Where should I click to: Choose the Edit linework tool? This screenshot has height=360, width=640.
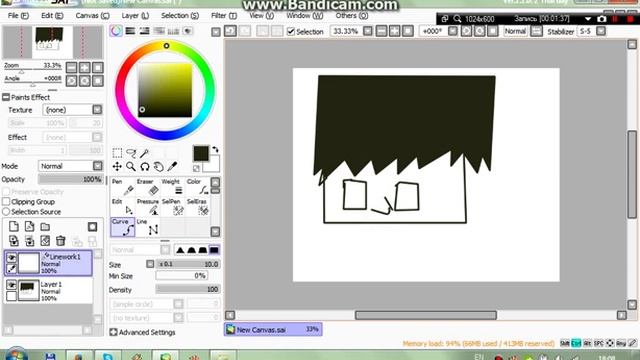pos(123,207)
